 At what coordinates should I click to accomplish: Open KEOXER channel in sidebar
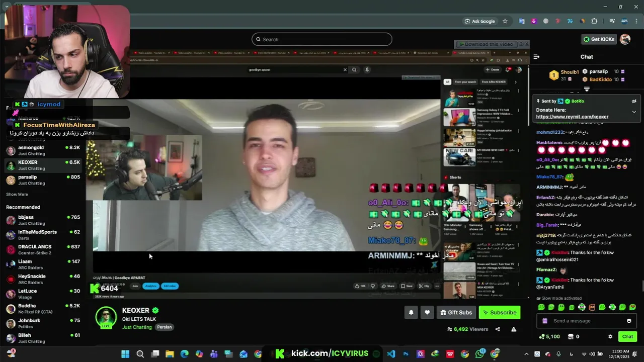(x=43, y=165)
